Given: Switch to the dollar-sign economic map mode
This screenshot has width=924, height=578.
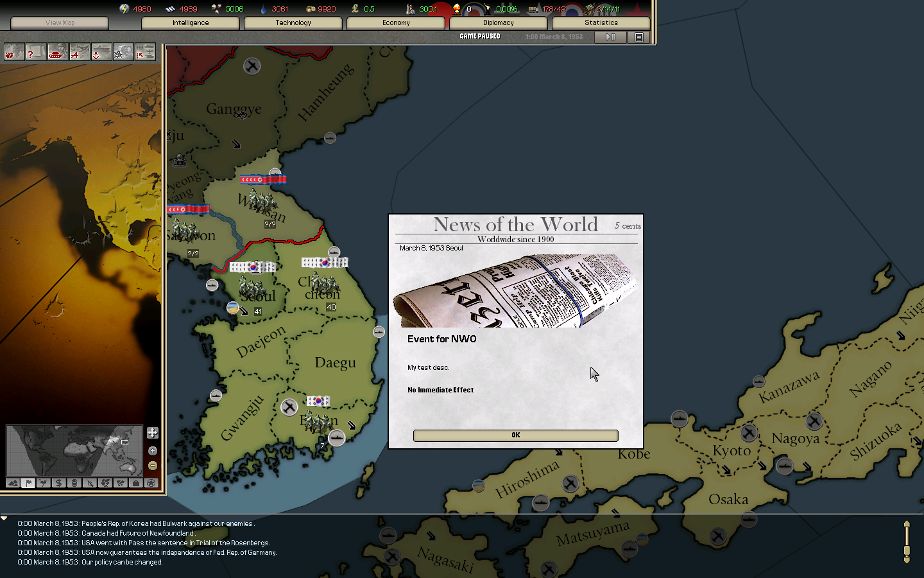Looking at the screenshot, I should coord(59,483).
